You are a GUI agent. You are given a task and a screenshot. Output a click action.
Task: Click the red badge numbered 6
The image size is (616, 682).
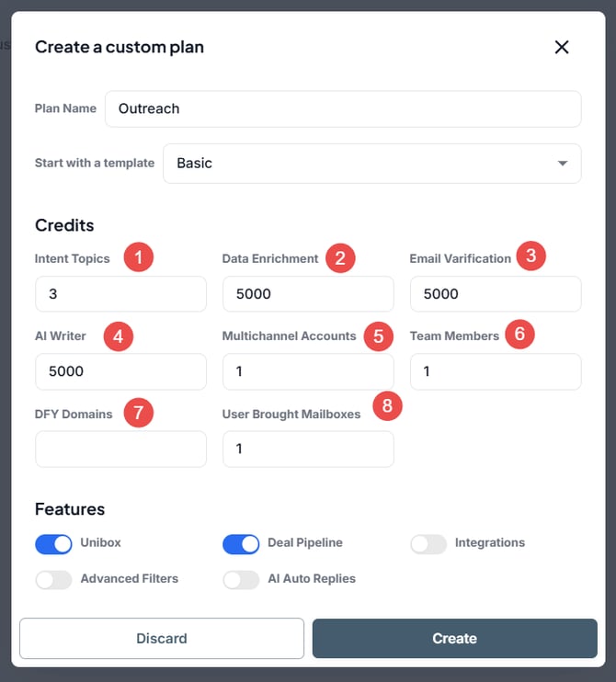(x=519, y=335)
